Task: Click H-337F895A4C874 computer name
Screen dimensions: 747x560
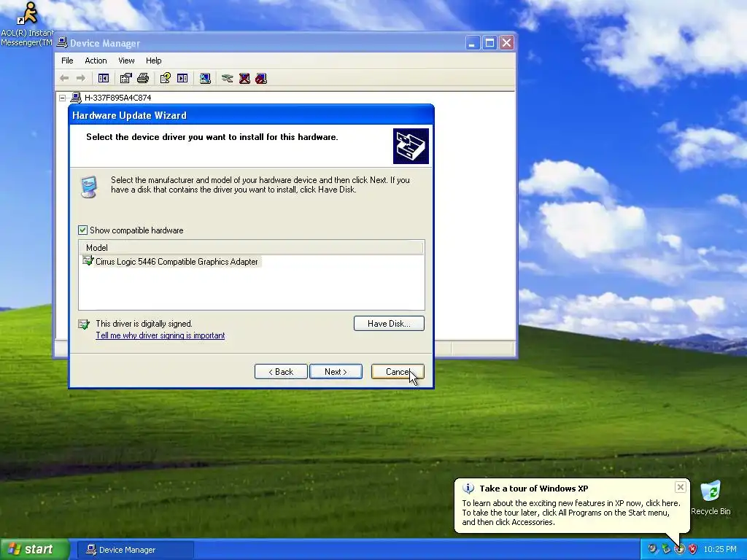Action: (117, 98)
